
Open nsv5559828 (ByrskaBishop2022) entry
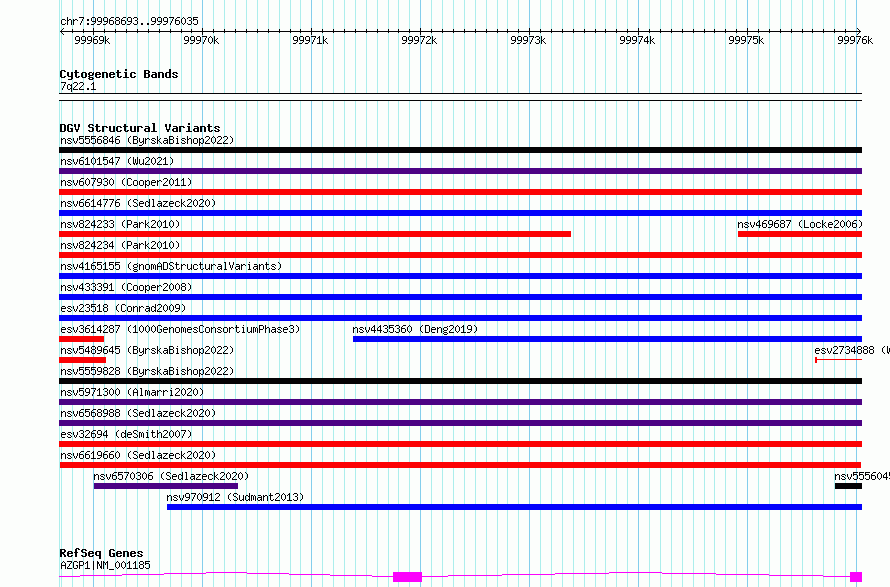[147, 371]
